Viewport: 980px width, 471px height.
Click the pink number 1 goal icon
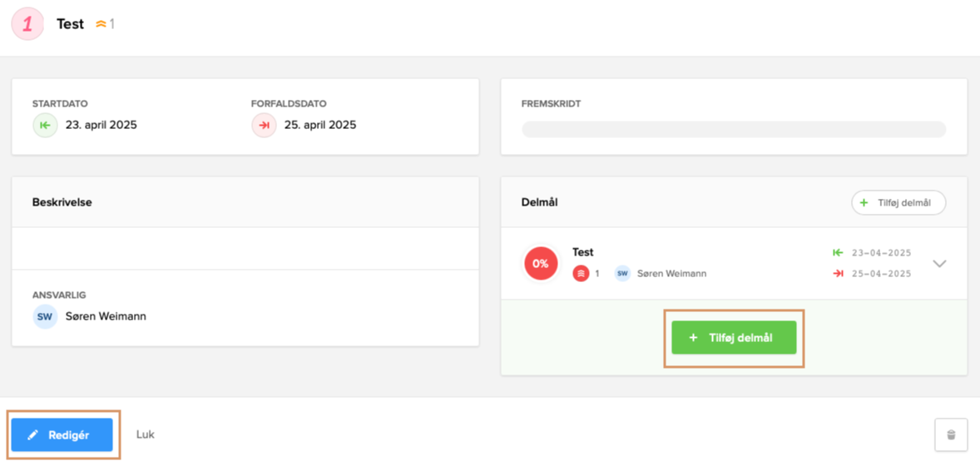click(27, 24)
